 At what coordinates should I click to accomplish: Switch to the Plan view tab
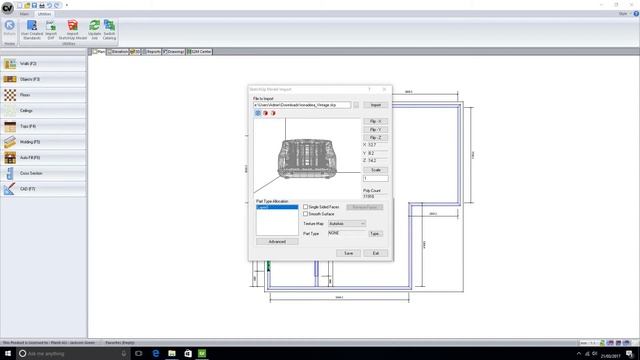coord(98,52)
